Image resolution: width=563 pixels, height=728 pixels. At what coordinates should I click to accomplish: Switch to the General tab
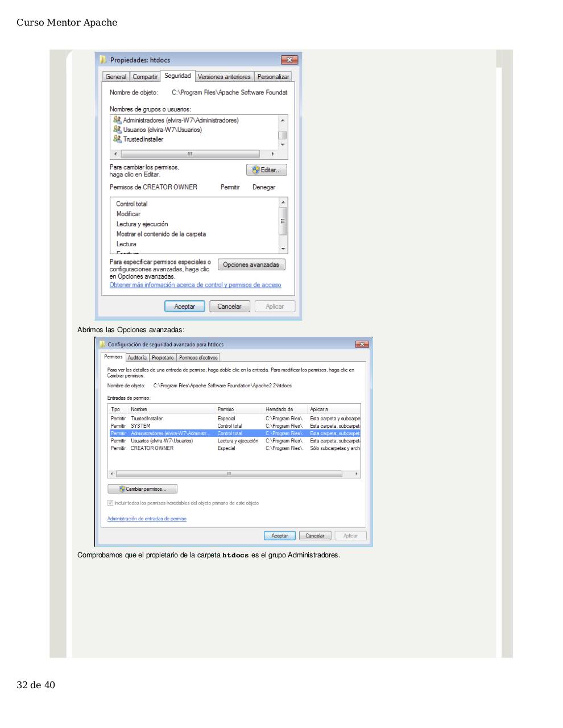click(x=115, y=76)
